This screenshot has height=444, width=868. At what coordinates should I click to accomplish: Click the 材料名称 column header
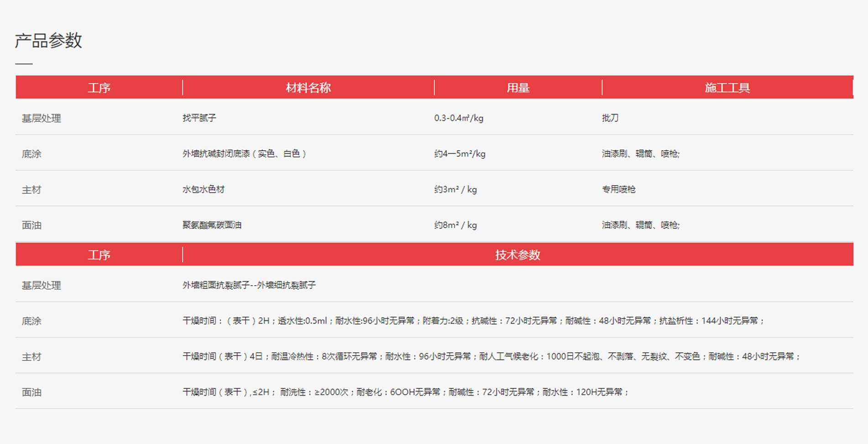tap(308, 88)
